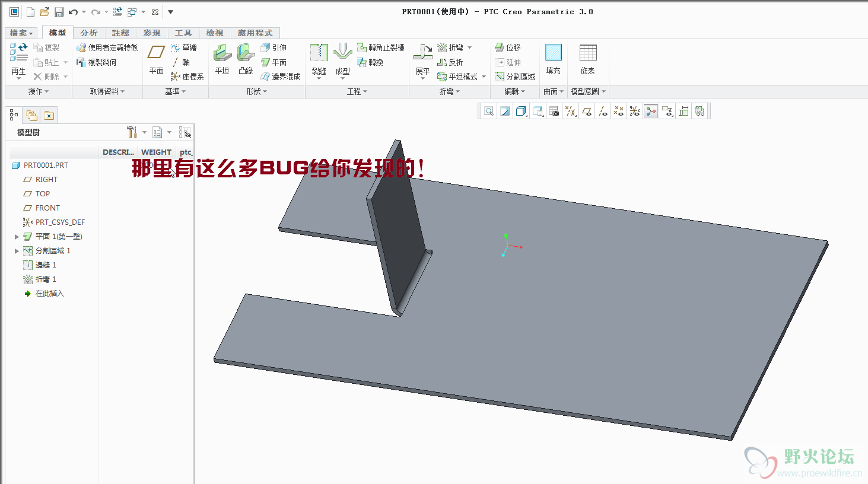Open the 工程 group dropdown

point(357,91)
